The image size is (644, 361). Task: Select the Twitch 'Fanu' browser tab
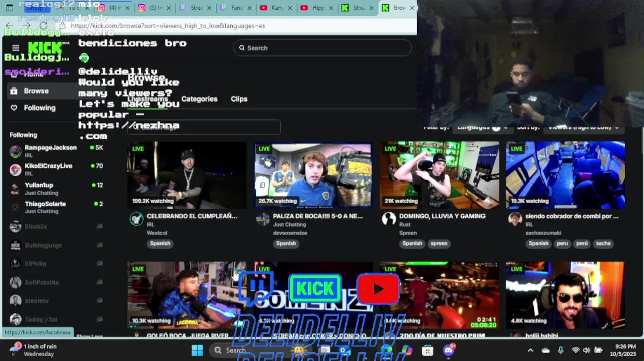tap(236, 8)
